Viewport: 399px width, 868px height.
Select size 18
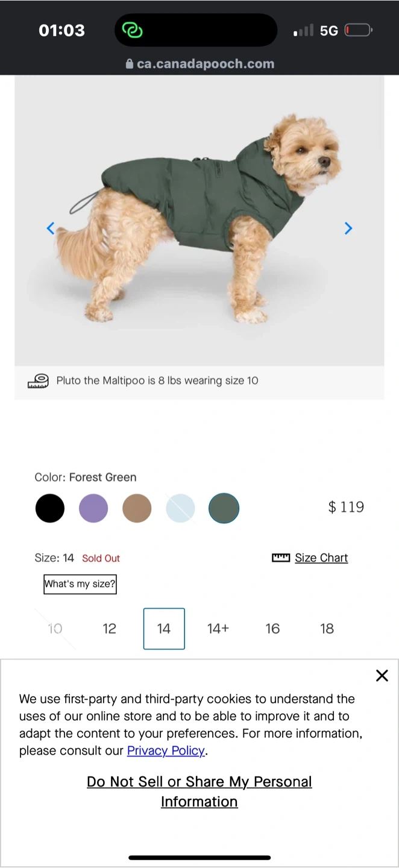pyautogui.click(x=327, y=629)
